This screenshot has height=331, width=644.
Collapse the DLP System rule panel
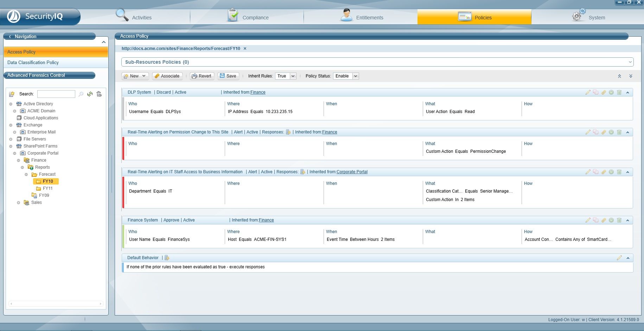627,92
